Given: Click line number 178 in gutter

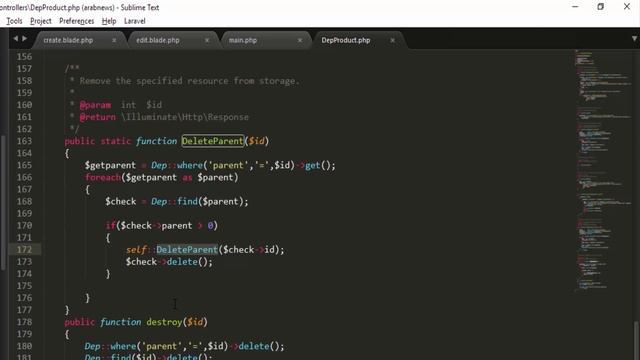Looking at the screenshot, I should click(24, 322).
